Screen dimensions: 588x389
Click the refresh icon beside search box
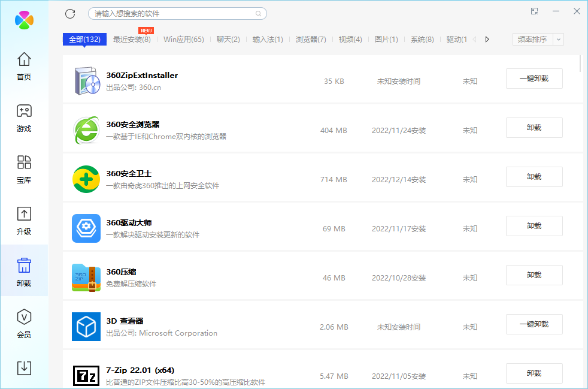tap(70, 14)
